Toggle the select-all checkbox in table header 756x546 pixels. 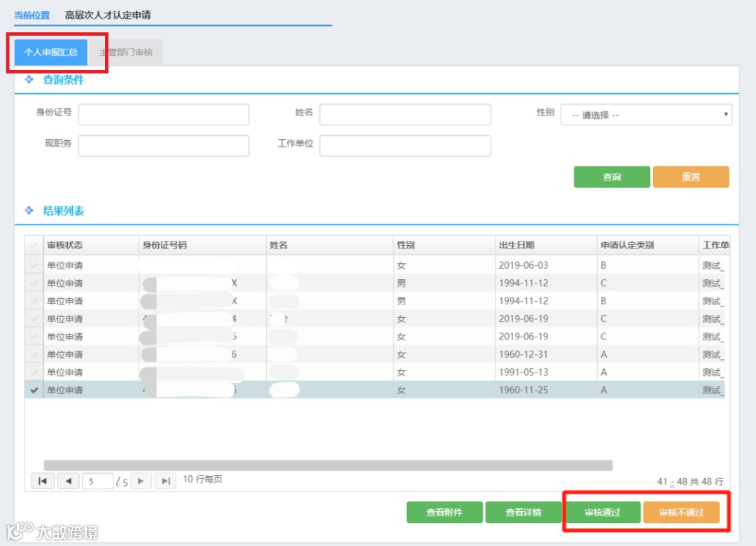(x=34, y=245)
